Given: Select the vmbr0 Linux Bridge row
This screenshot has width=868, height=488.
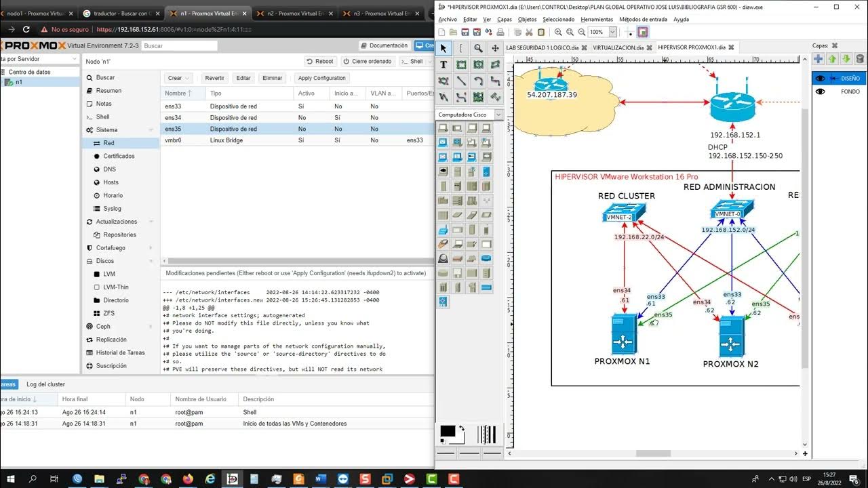Looking at the screenshot, I should [x=297, y=140].
